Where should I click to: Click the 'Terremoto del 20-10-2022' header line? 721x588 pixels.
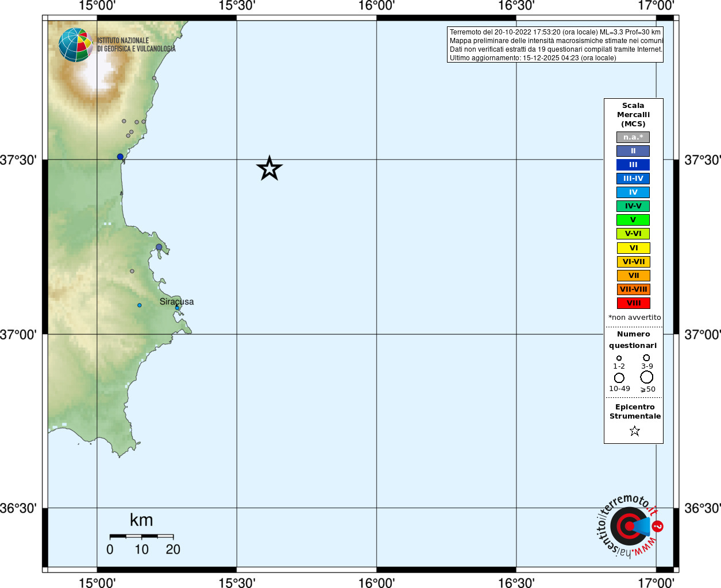click(555, 32)
